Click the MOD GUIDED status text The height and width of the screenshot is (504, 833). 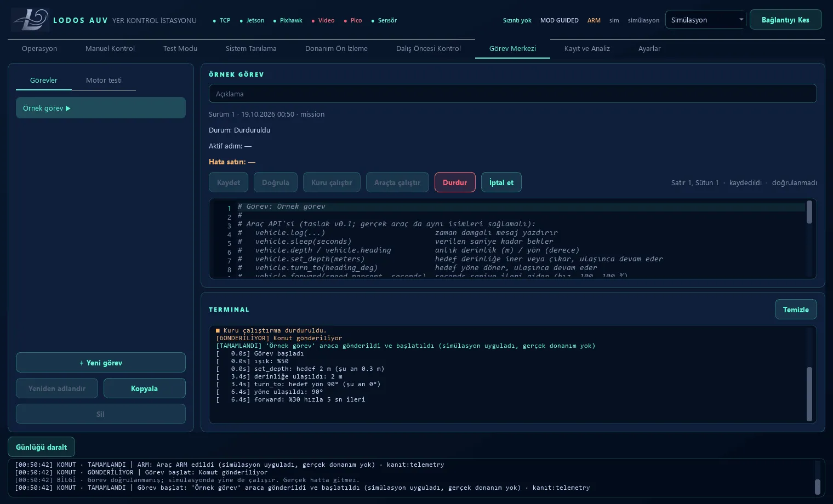click(560, 20)
